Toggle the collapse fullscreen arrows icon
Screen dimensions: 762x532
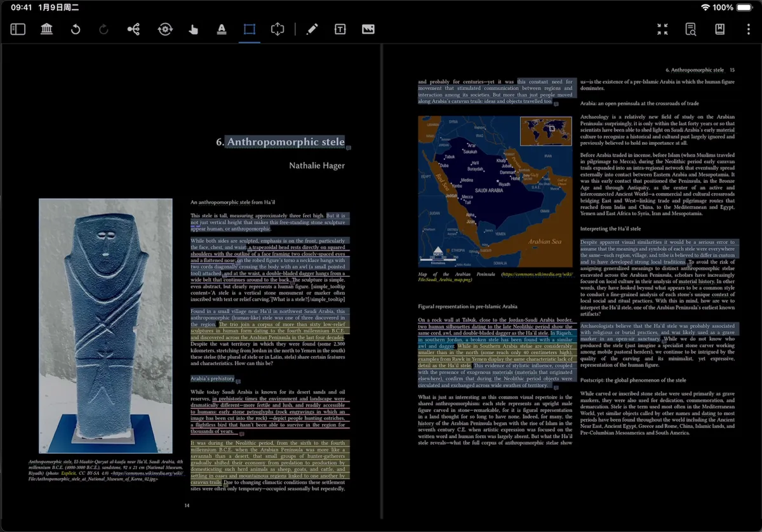(x=662, y=29)
